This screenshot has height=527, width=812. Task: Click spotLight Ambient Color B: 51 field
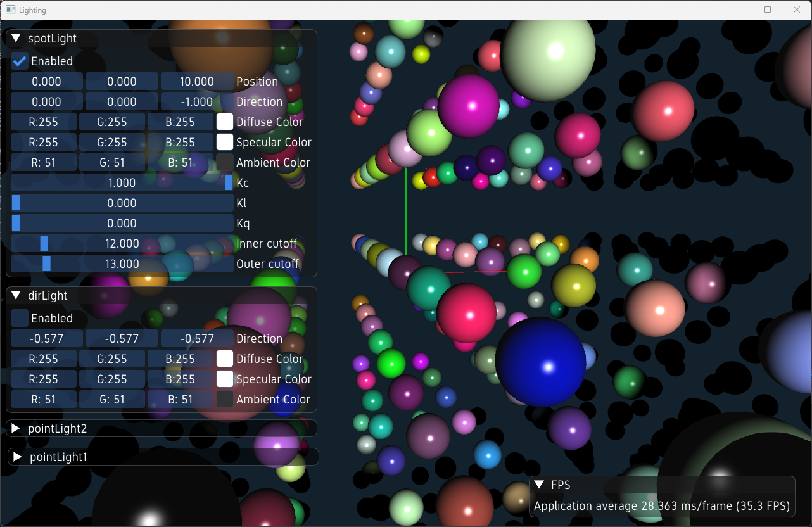coord(181,163)
